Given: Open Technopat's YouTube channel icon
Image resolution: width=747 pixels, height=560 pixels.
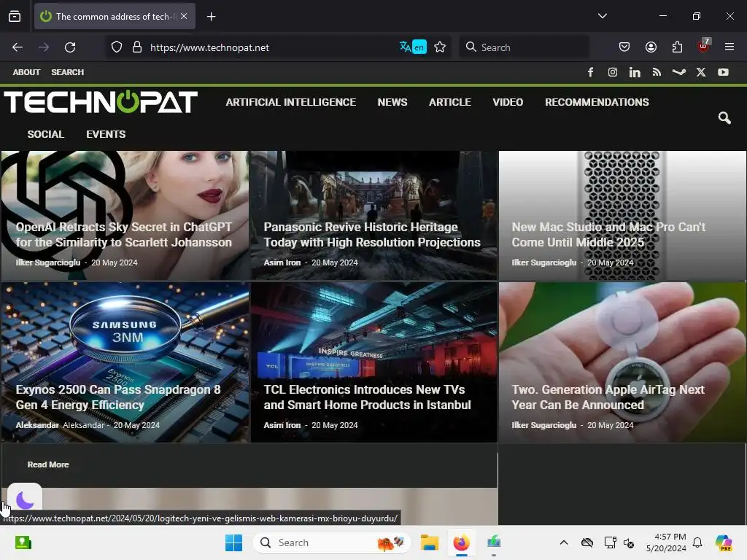Looking at the screenshot, I should [723, 72].
